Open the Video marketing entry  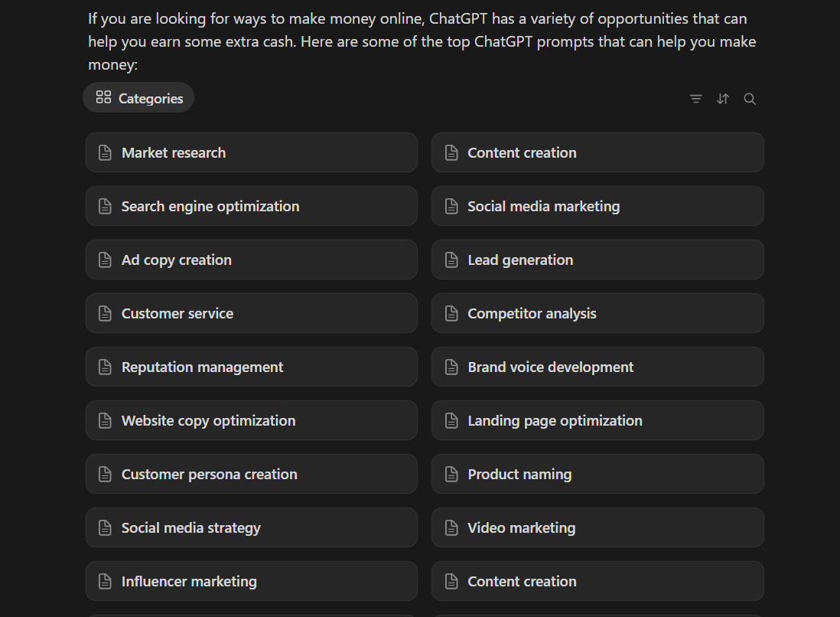click(597, 528)
